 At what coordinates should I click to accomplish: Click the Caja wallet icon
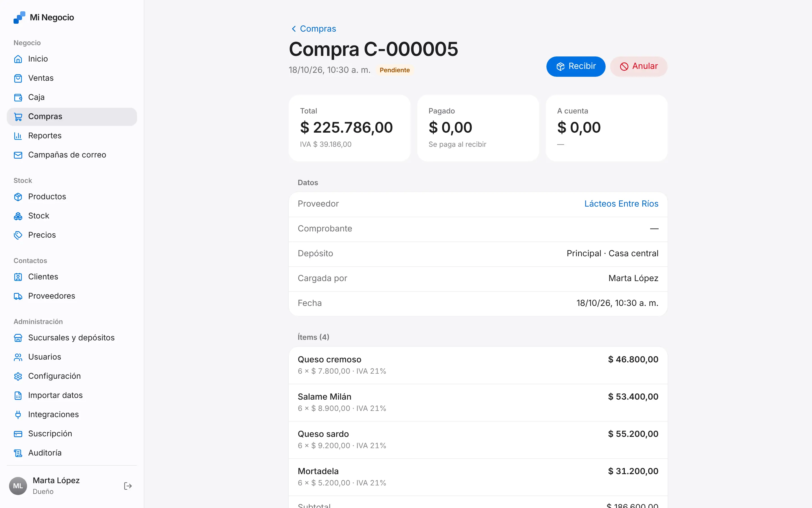(x=18, y=97)
